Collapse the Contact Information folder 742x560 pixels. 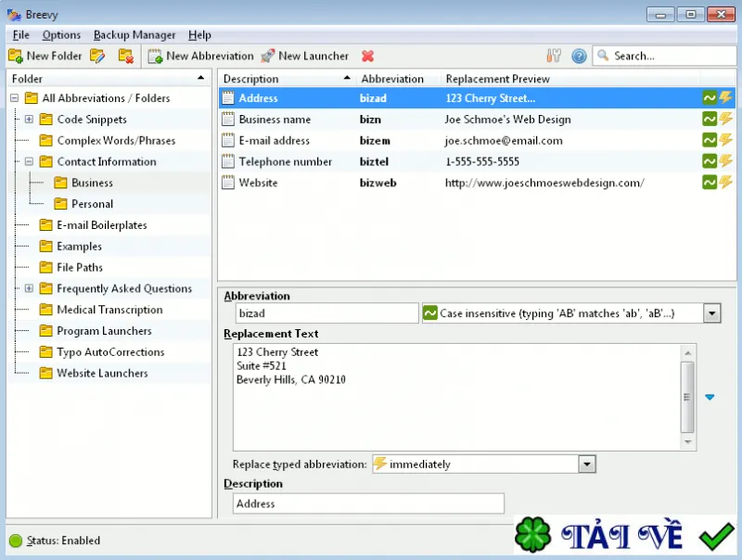click(x=29, y=161)
